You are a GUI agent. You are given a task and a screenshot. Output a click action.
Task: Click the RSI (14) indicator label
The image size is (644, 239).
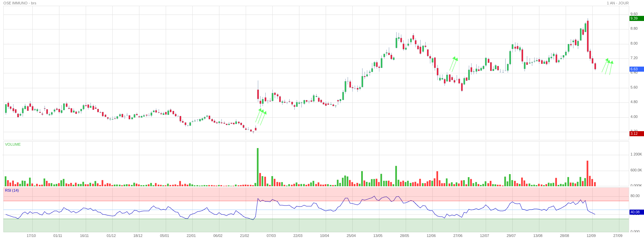click(x=12, y=190)
